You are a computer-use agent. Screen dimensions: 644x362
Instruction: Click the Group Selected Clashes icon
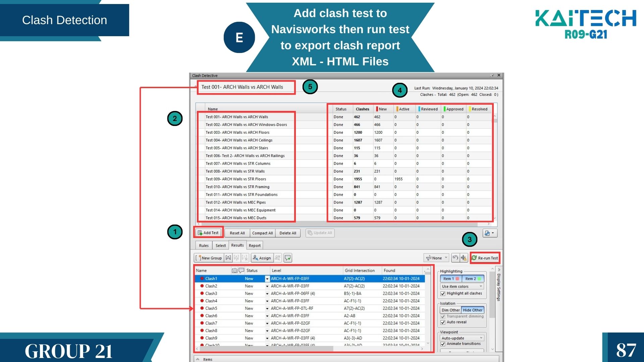[x=228, y=258]
